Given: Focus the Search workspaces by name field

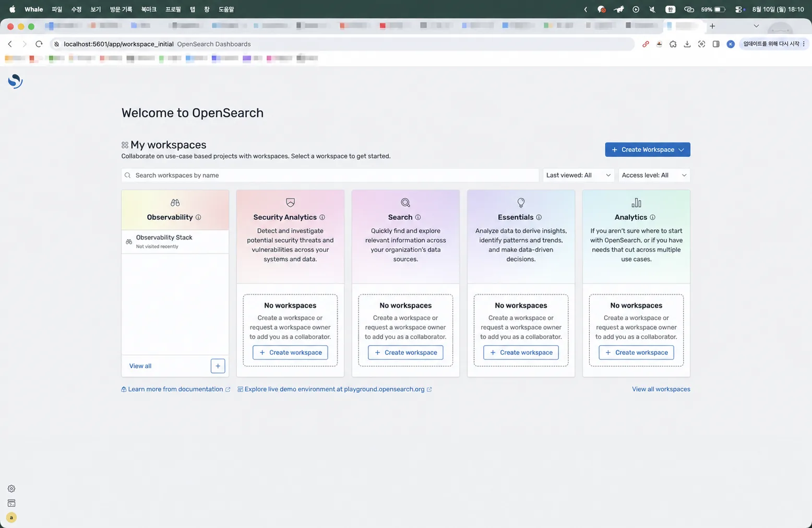Looking at the screenshot, I should [x=330, y=175].
